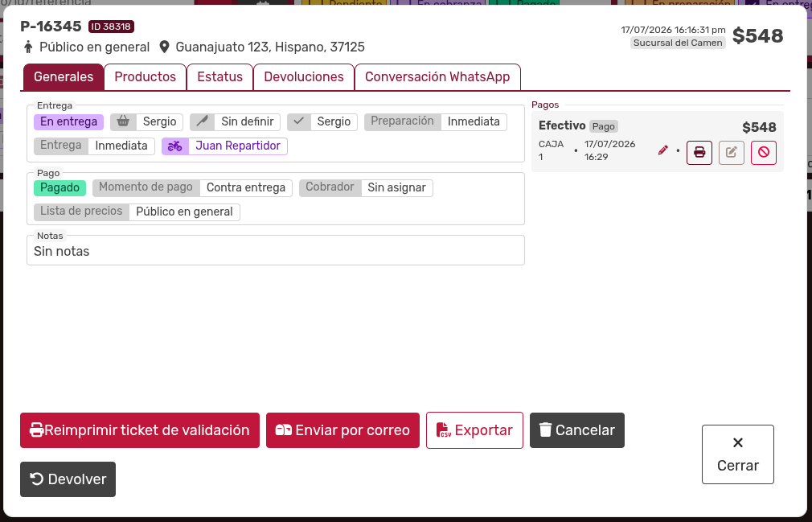Open the Generales tab
Viewport: 812px width, 522px height.
click(64, 77)
